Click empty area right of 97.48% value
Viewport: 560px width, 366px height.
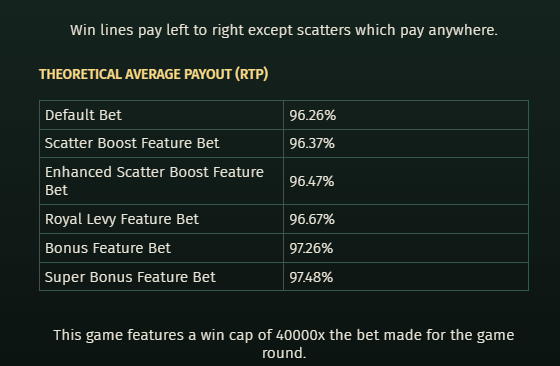point(429,277)
